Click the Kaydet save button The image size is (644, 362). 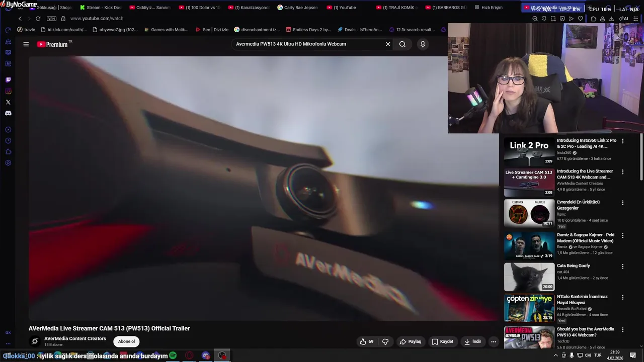point(443,341)
